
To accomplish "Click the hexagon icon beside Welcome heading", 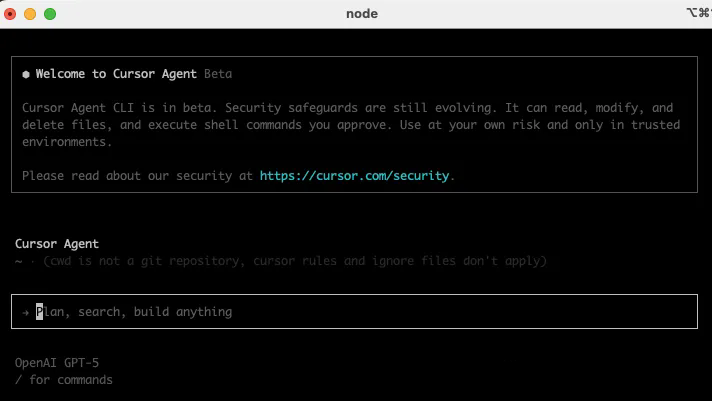I will coord(26,74).
